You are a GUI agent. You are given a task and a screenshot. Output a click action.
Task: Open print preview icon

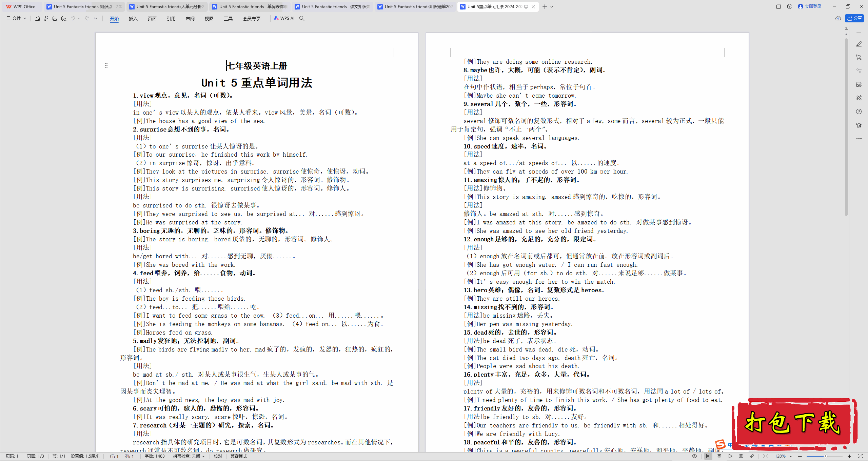(64, 18)
